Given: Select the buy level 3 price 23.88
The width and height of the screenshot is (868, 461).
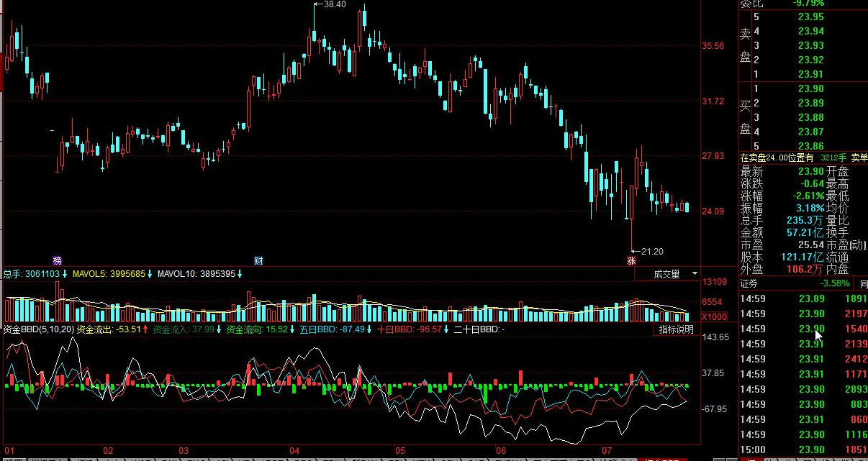Looking at the screenshot, I should (810, 118).
